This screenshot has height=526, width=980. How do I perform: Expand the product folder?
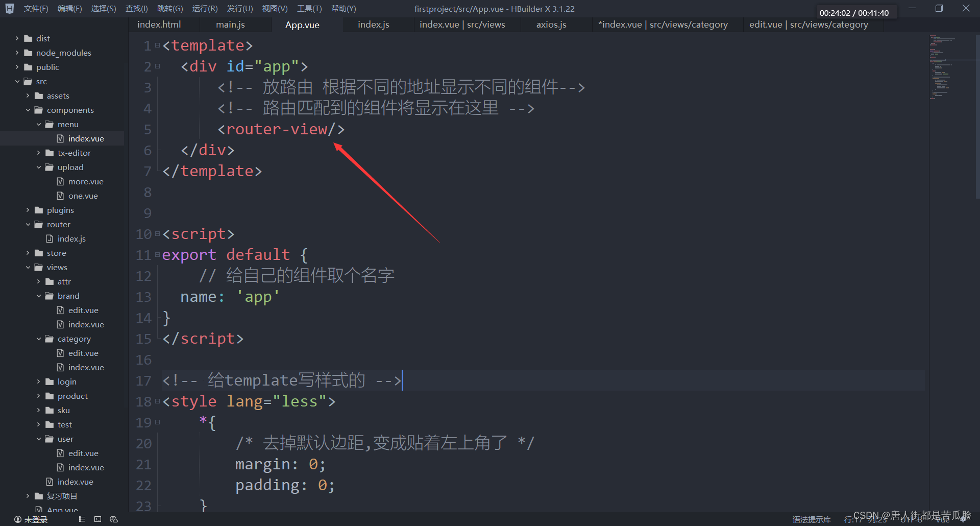click(x=38, y=396)
